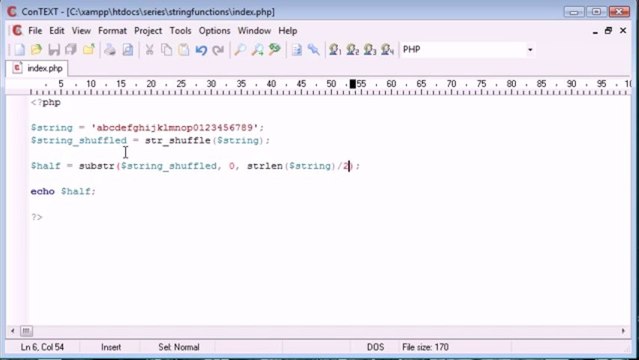Click '$half;' after echo
639x360 pixels.
(78, 191)
